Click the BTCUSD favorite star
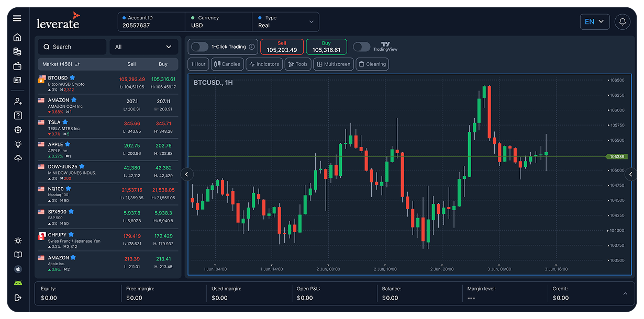This screenshot has height=319, width=644. (72, 78)
